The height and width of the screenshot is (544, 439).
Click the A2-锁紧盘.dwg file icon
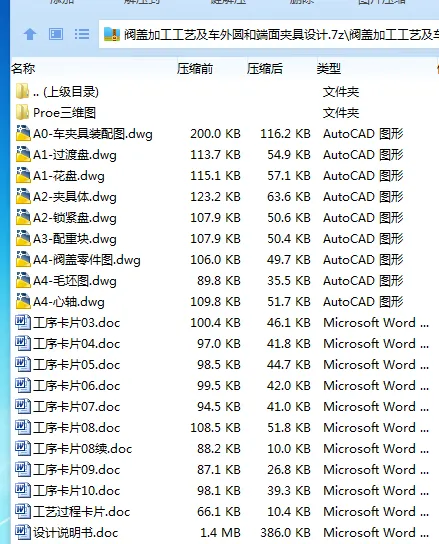coord(23,217)
